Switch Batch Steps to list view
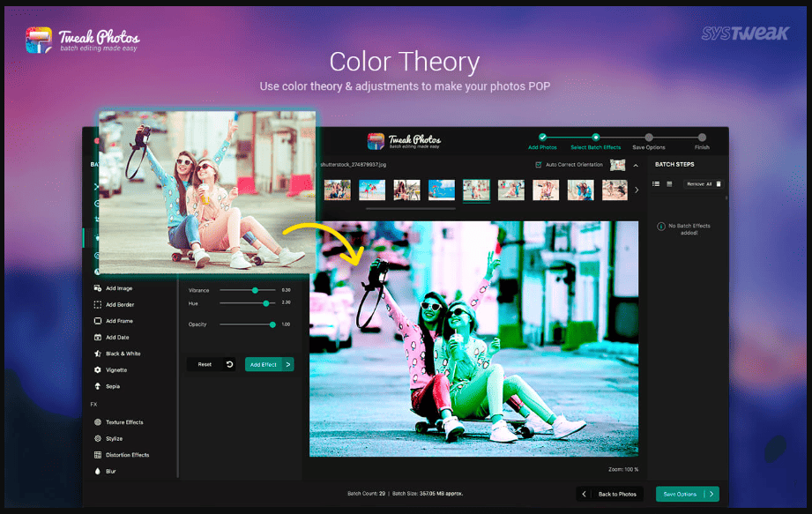 pos(656,183)
